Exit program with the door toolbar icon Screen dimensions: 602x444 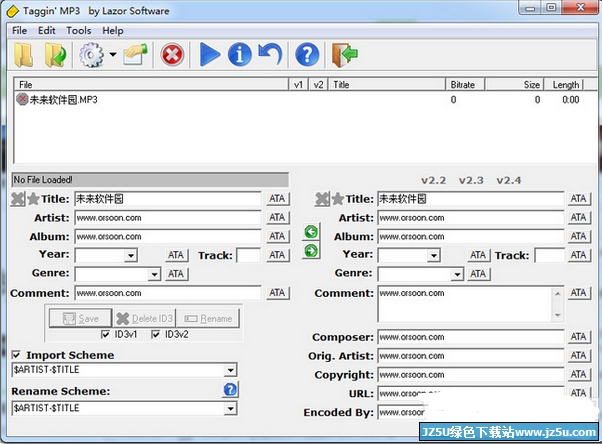tap(344, 55)
